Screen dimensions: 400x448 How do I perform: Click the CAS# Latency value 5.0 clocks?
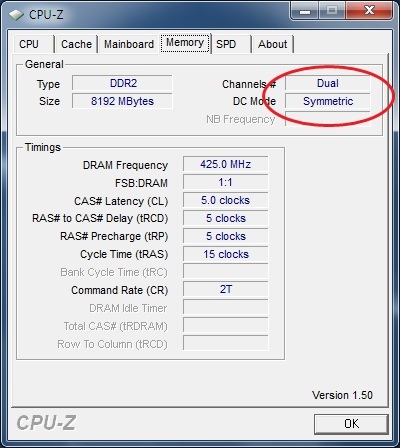click(x=226, y=200)
